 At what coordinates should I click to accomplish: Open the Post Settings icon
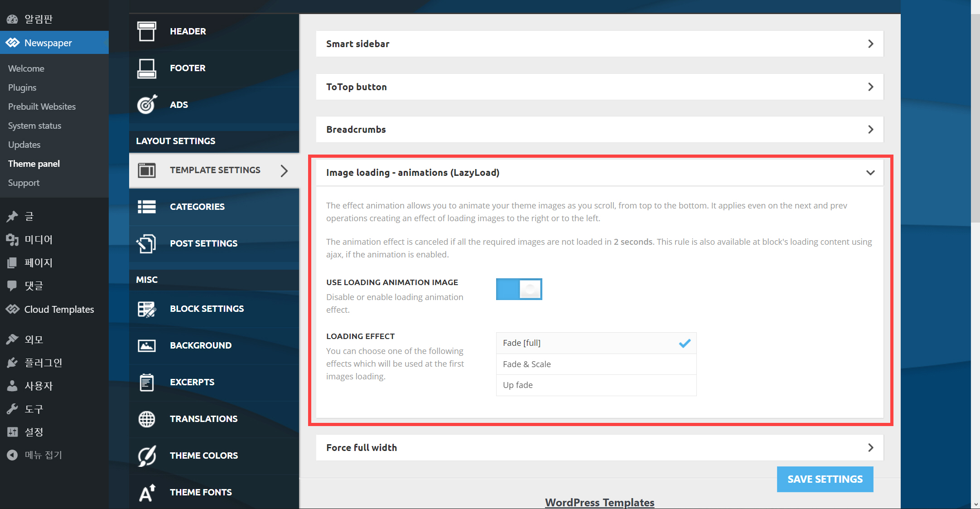pos(146,243)
